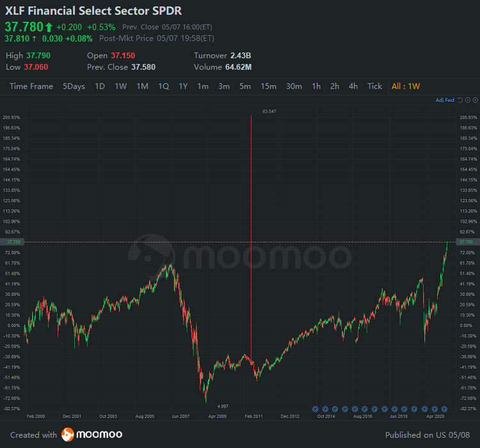Click the High value 37.790
The image size is (480, 448).
pos(38,56)
